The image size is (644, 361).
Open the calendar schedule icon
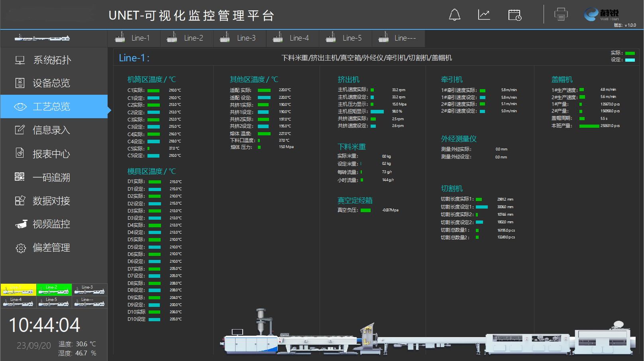[514, 15]
